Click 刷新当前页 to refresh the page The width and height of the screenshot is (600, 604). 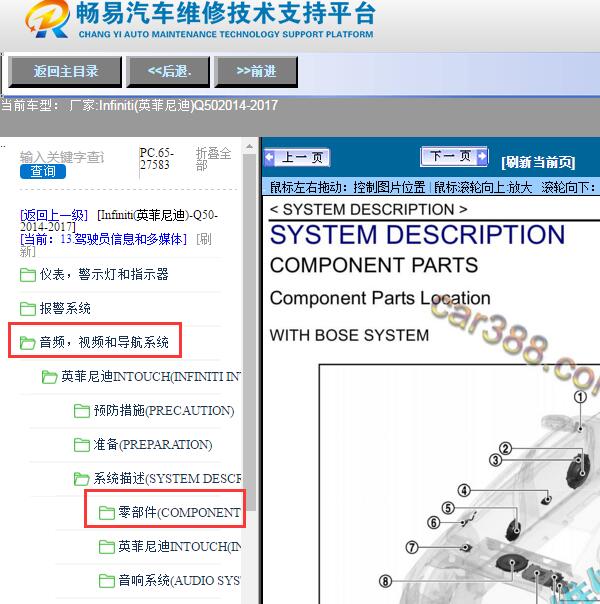coord(538,162)
